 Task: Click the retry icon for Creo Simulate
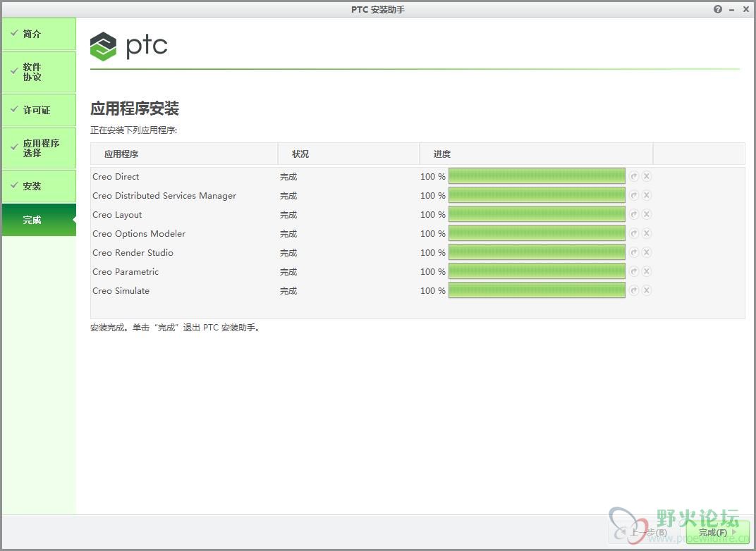[x=634, y=290]
